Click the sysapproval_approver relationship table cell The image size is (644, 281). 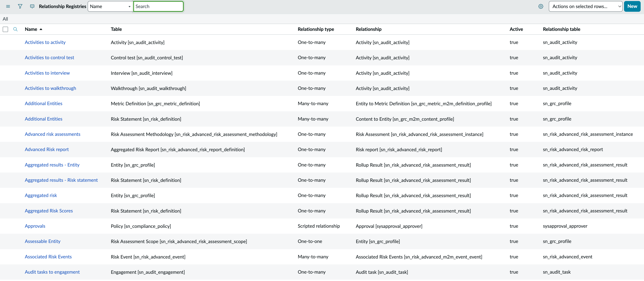[x=565, y=226]
